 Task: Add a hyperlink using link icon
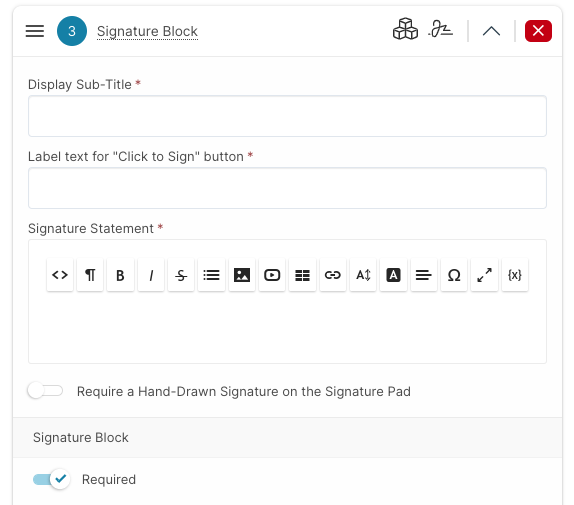pyautogui.click(x=333, y=275)
